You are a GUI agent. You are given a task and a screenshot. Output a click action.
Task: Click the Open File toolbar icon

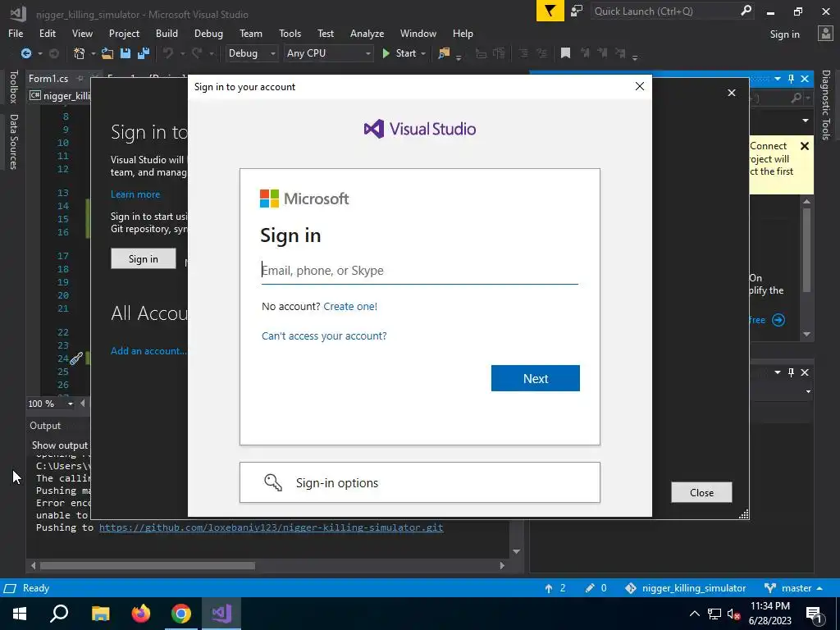coord(107,53)
